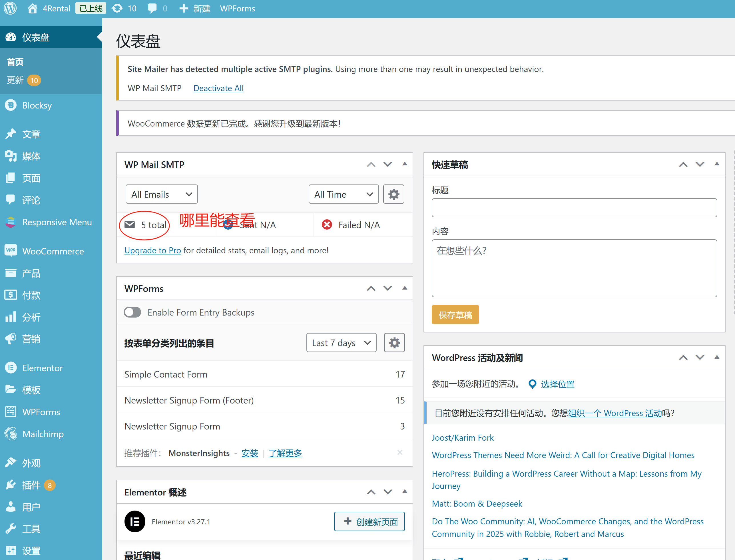Click WPForms in the admin bar
The width and height of the screenshot is (735, 560).
coord(237,8)
